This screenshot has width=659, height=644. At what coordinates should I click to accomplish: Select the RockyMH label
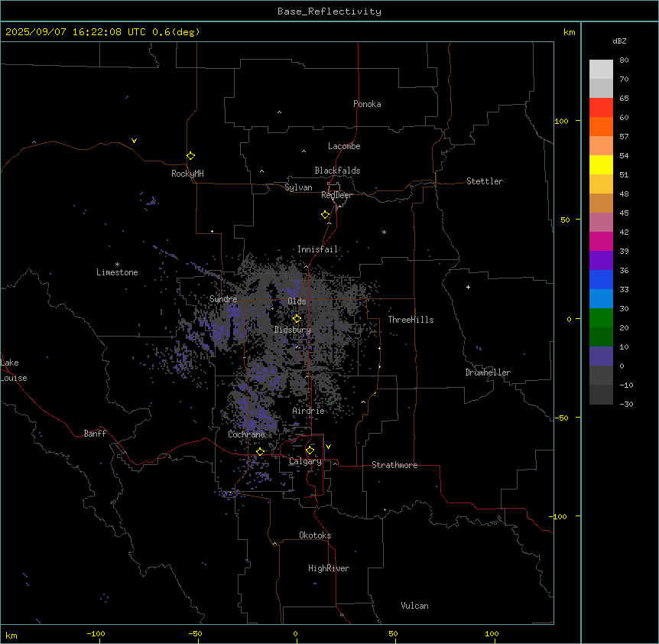point(187,173)
